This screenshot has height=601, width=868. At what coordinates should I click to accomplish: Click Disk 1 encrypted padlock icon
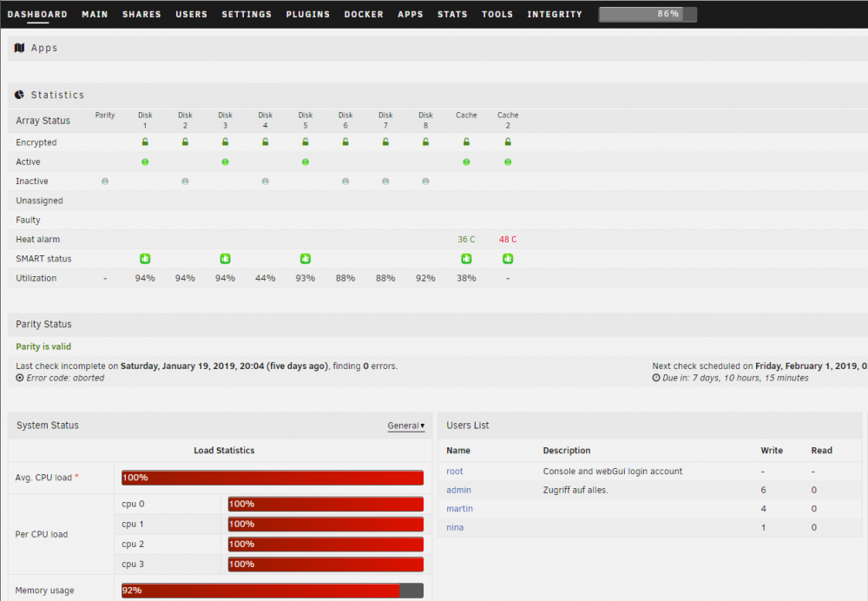[145, 142]
